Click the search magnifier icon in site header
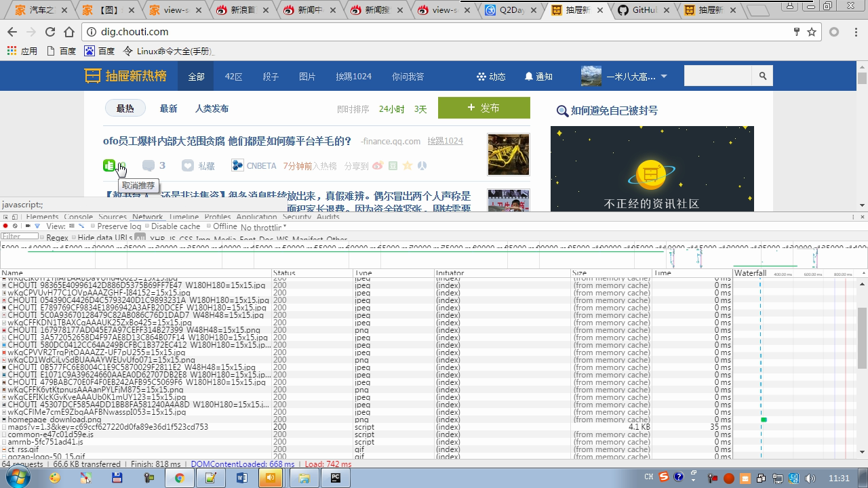Screen dimensions: 868x488 tap(763, 76)
